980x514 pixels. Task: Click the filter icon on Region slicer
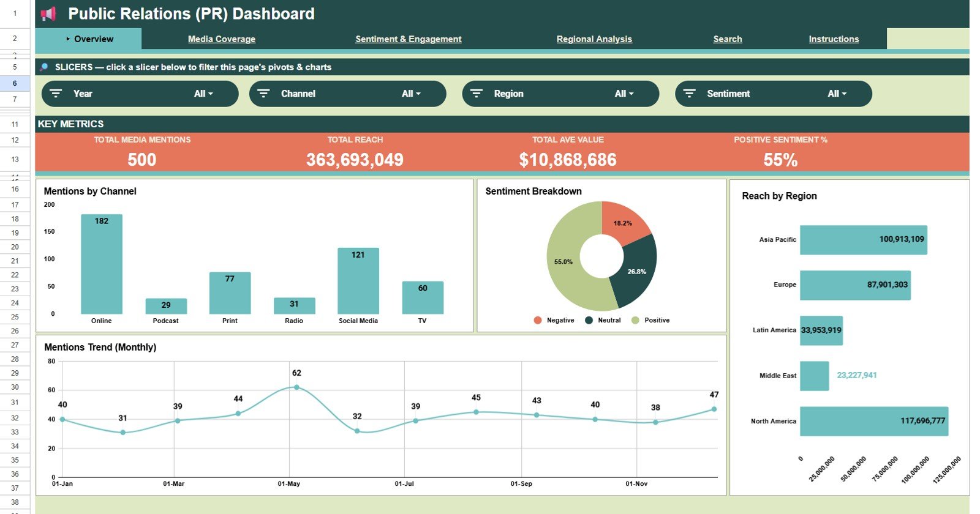(x=477, y=94)
